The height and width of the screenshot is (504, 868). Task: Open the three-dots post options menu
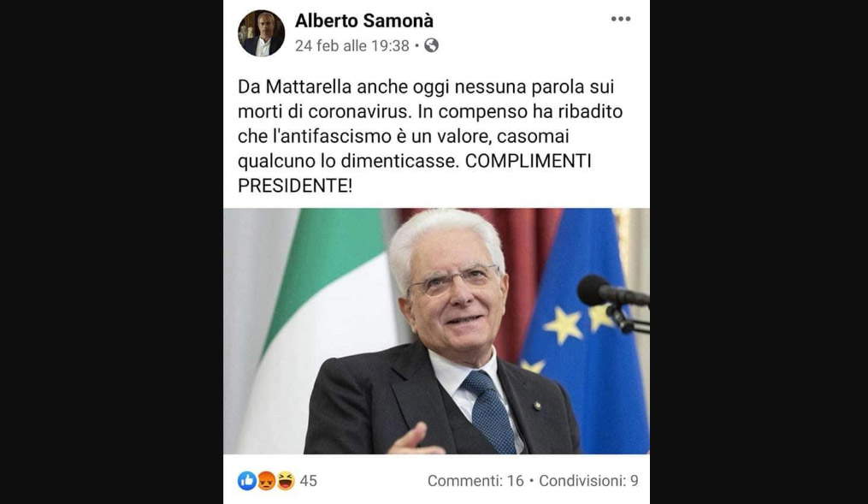coord(621,20)
